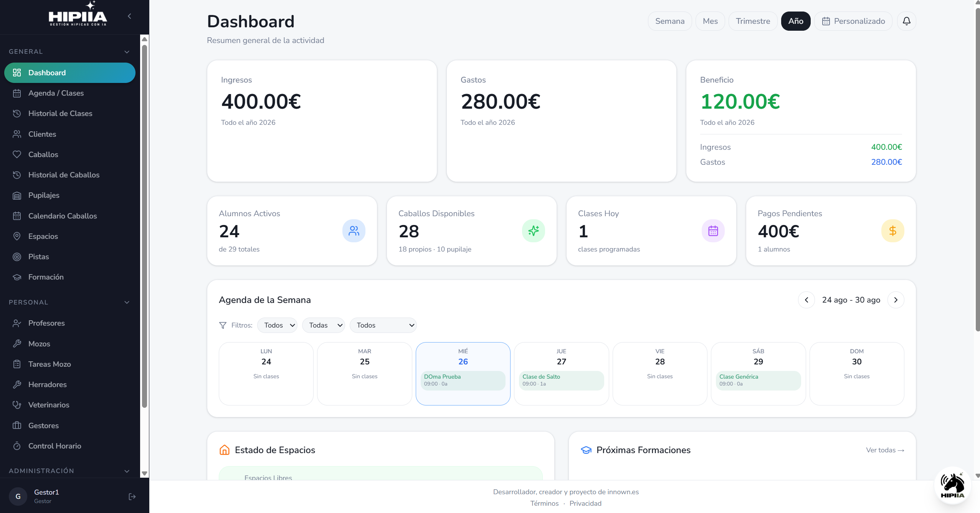
Task: Open Agenda / Clases in sidebar
Action: click(70, 93)
